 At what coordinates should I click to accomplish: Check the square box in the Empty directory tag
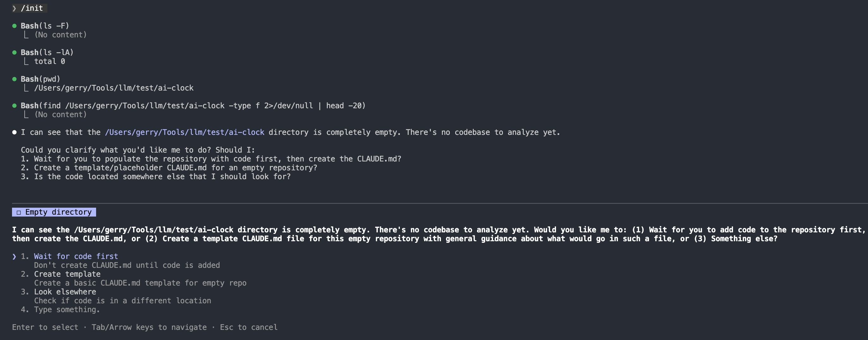coord(19,212)
